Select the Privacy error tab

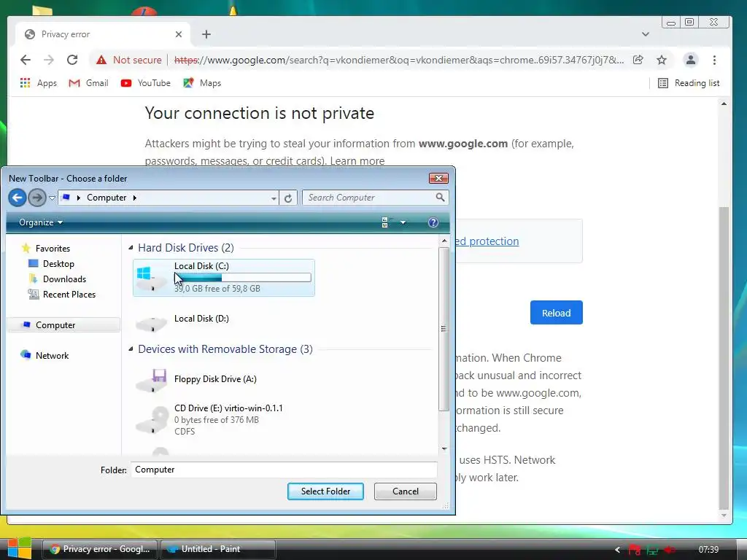tap(102, 34)
